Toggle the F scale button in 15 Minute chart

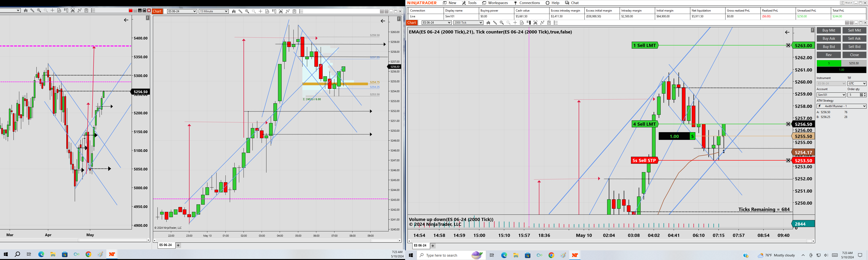coord(399,19)
